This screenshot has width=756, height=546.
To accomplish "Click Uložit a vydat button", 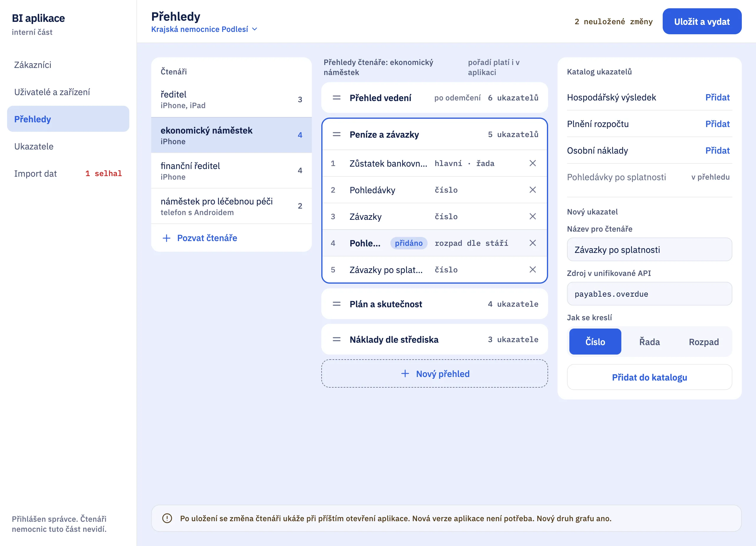I will click(x=702, y=22).
